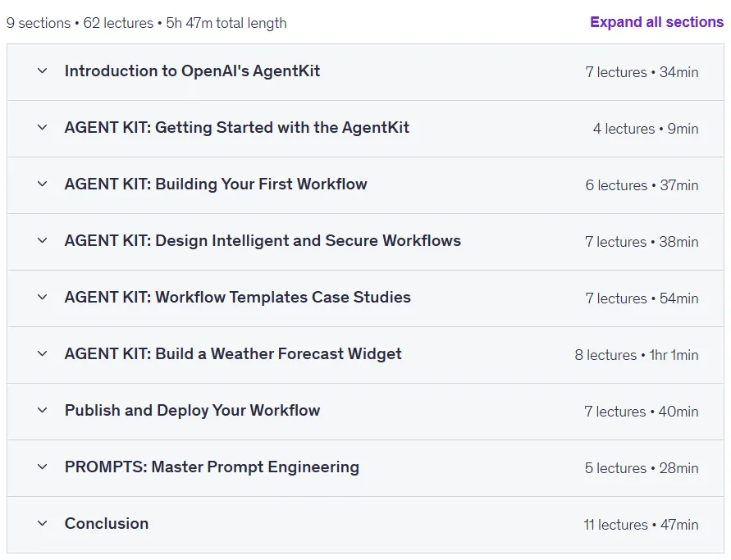Open AGENT KIT: Build a Weather Forecast Widget
Image resolution: width=731 pixels, height=560 pixels.
233,353
